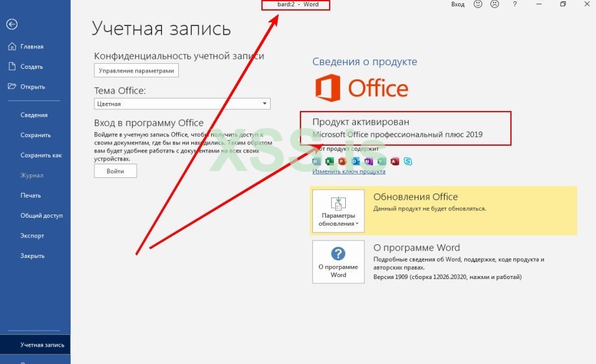This screenshot has height=364, width=596.
Task: Click the Продукт активирован text
Action: 361,122
